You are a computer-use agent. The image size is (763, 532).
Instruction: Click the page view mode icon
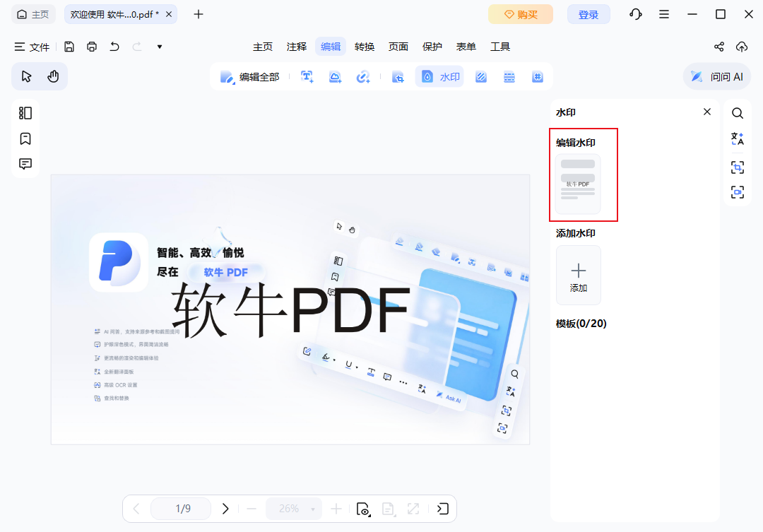364,509
